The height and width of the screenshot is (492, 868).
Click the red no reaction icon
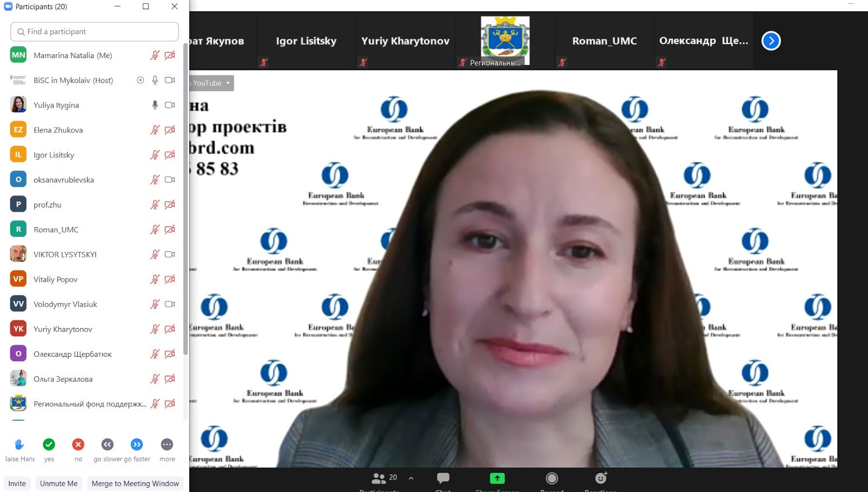pos(78,445)
